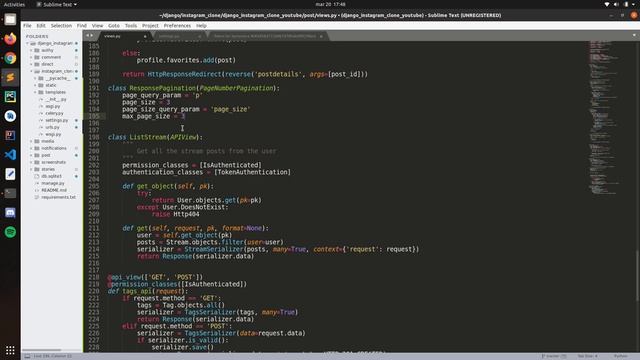Screen dimensions: 640x360
Task: Open Visual Studio Code from the dock
Action: tap(10, 155)
